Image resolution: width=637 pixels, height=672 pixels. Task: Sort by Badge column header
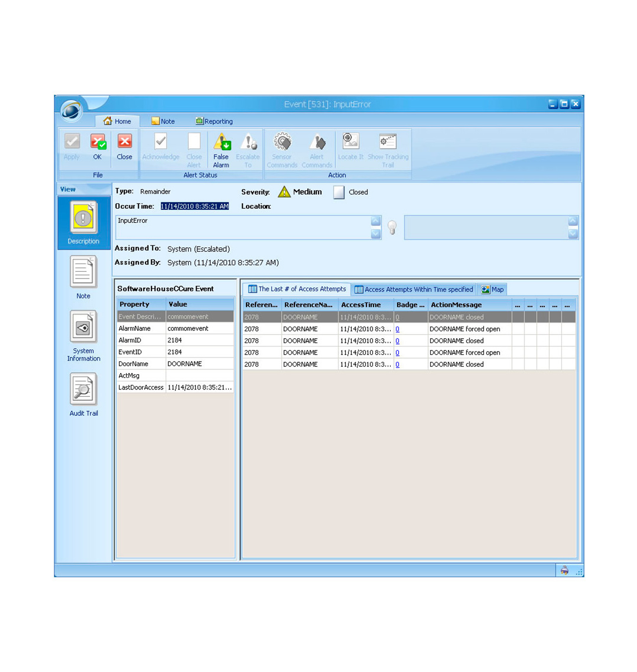410,305
